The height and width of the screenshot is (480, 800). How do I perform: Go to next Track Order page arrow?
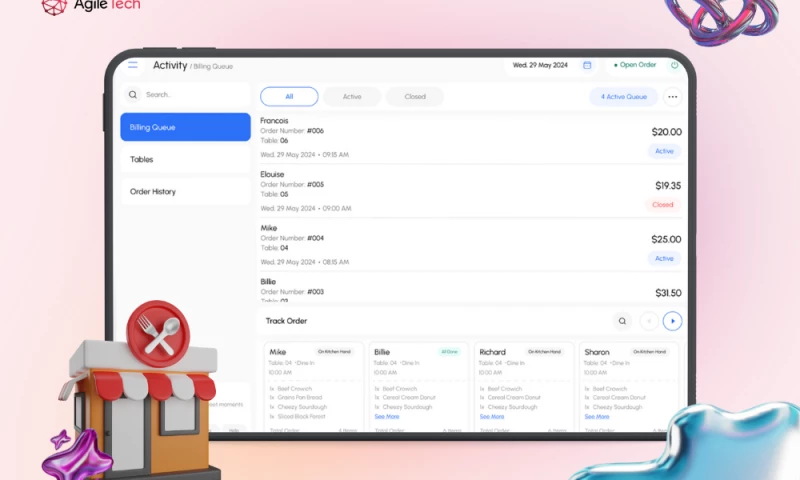click(673, 321)
